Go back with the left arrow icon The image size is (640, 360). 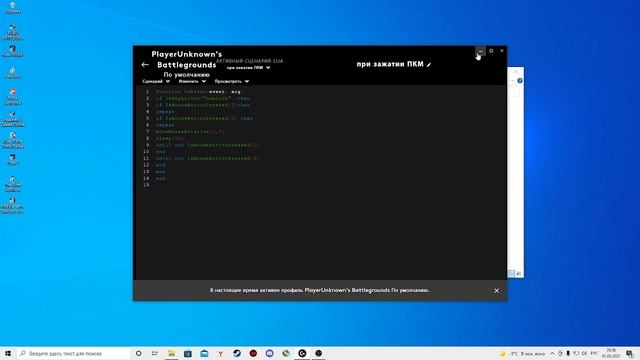(145, 64)
